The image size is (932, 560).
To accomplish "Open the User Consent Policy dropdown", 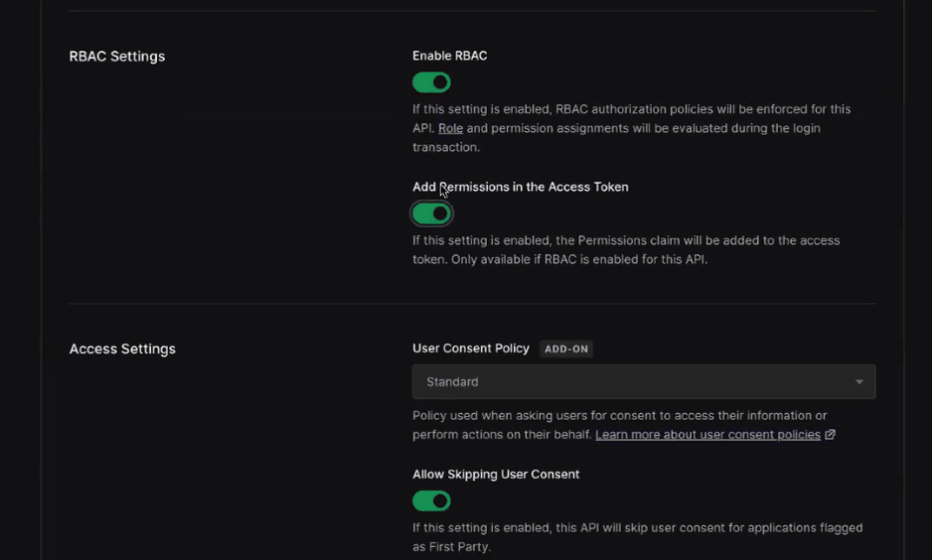I will coord(644,382).
